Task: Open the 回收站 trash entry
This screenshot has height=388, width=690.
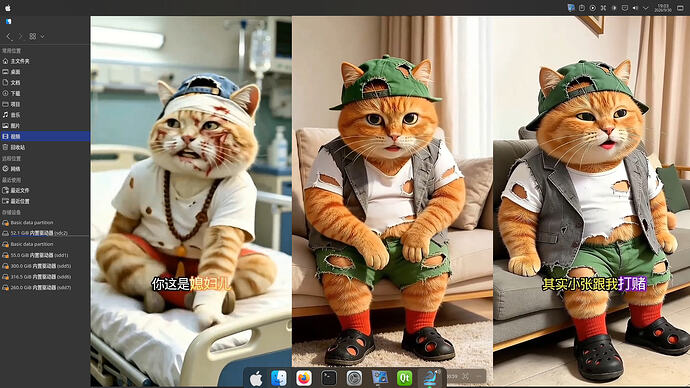Action: (x=45, y=147)
